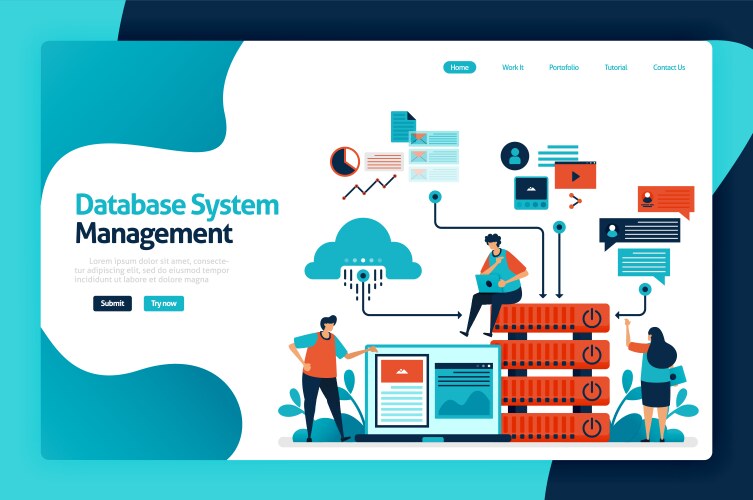Open the Tutorial navigation link
Viewport: 753px width, 500px height.
(x=616, y=67)
